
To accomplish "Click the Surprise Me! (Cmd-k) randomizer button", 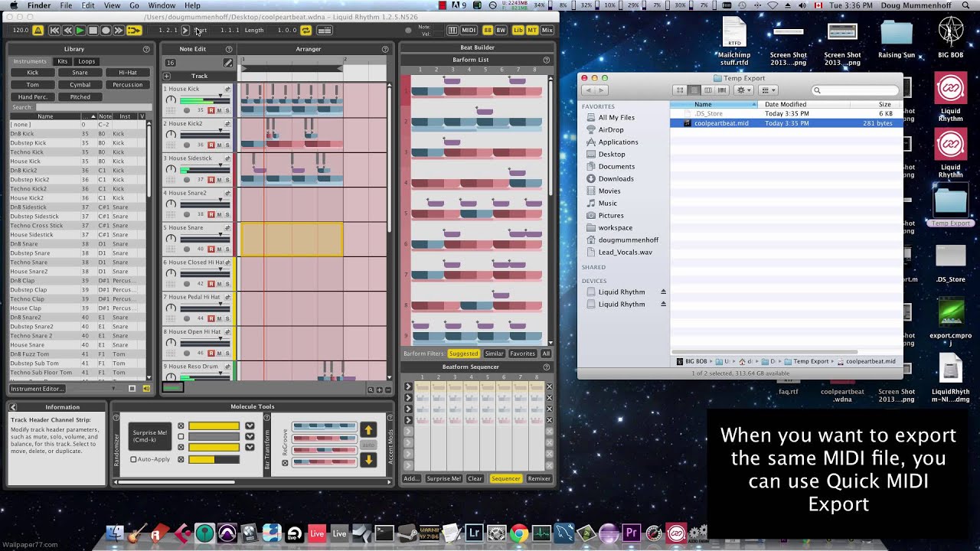I will tap(149, 436).
